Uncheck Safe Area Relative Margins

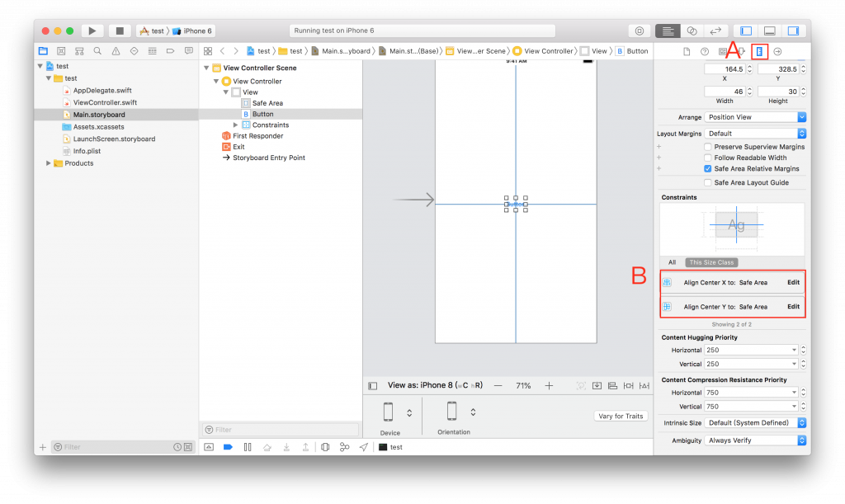pyautogui.click(x=707, y=168)
